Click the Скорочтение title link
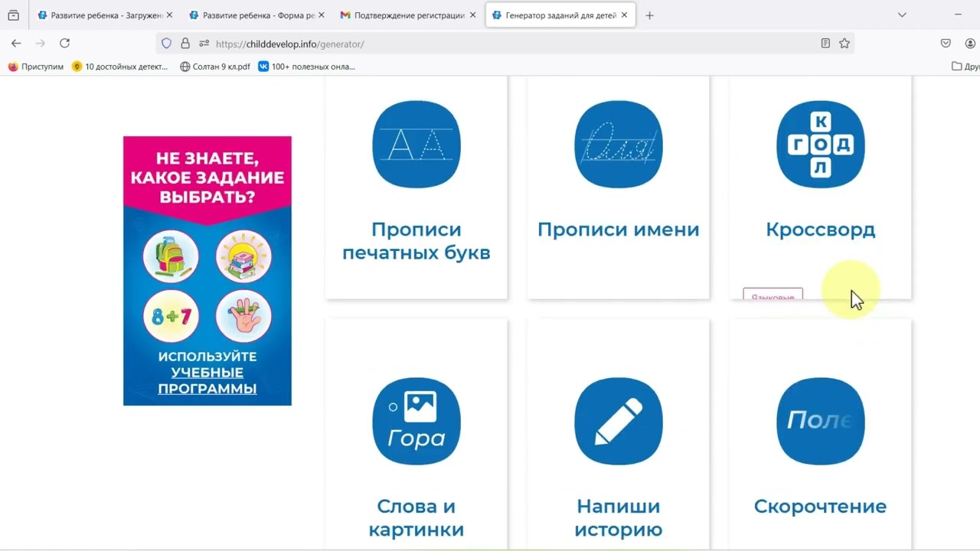 (821, 506)
